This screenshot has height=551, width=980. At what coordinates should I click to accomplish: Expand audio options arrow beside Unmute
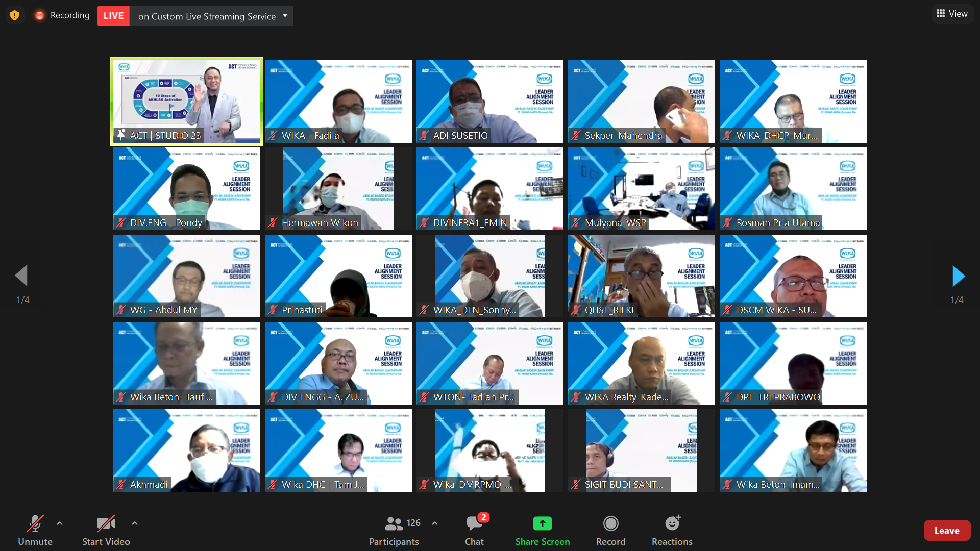[60, 523]
